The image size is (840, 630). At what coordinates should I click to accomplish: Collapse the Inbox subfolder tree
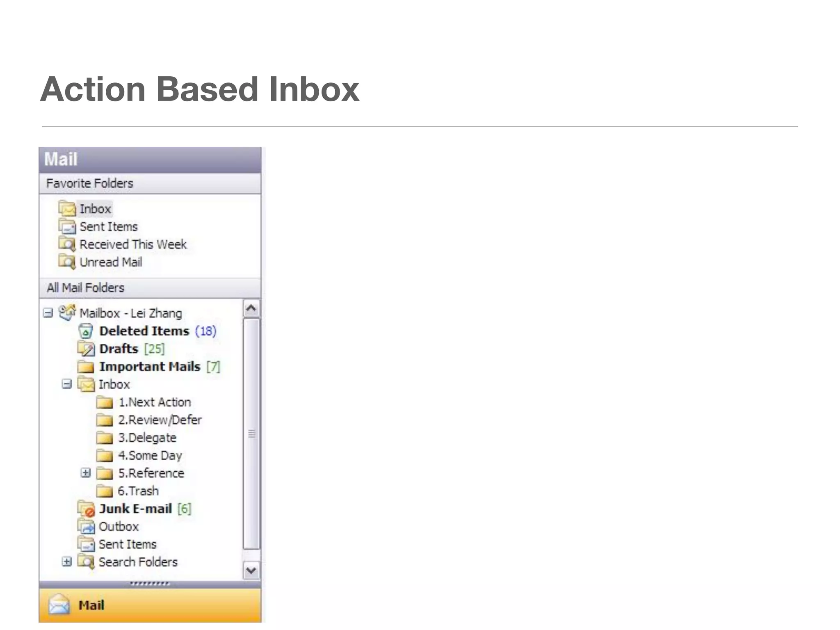[67, 384]
